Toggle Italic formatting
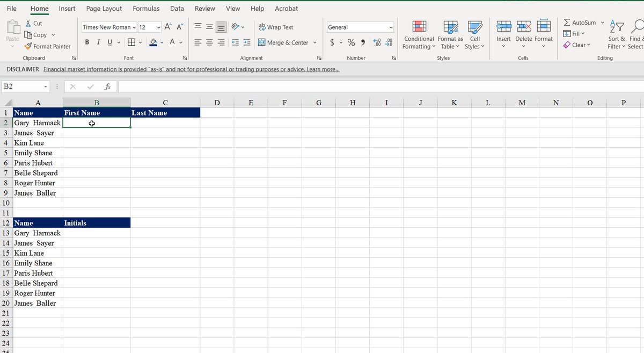 point(99,42)
